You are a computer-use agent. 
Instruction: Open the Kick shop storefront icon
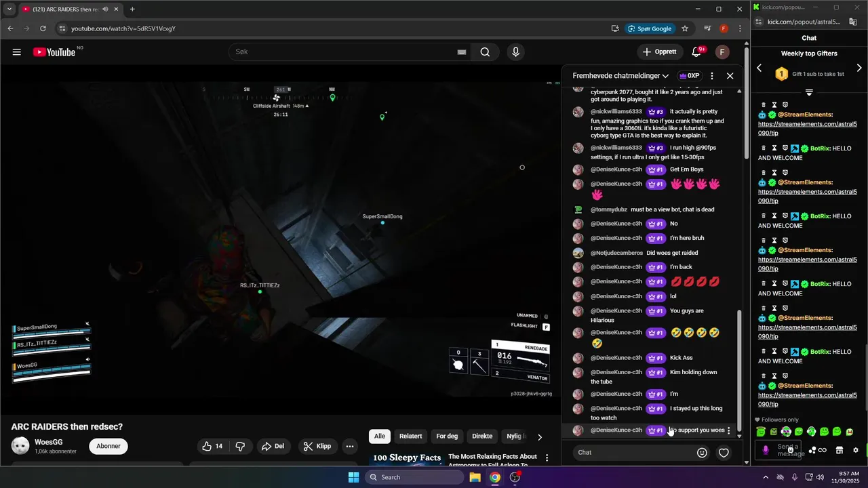(839, 450)
